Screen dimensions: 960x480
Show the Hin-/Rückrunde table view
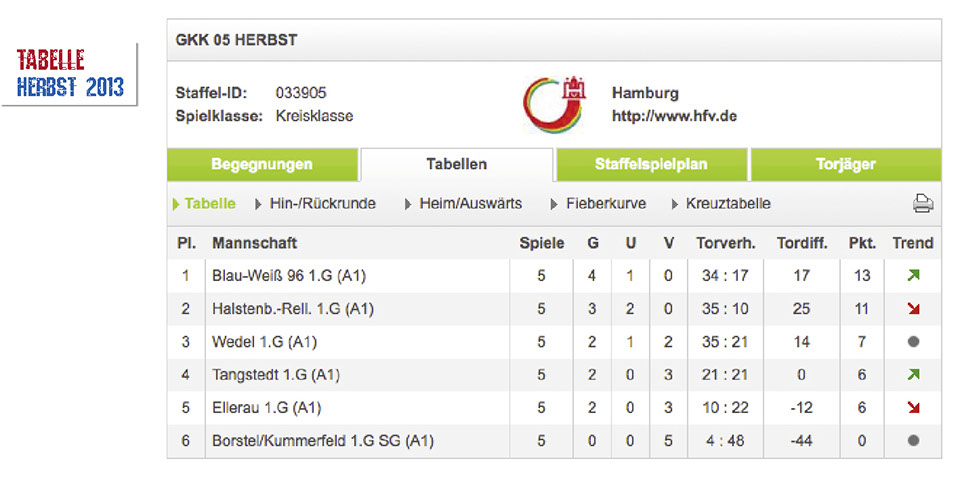click(322, 204)
